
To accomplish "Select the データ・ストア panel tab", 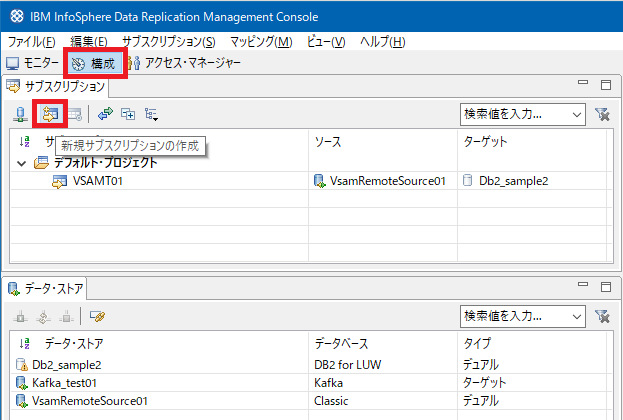I will (46, 289).
